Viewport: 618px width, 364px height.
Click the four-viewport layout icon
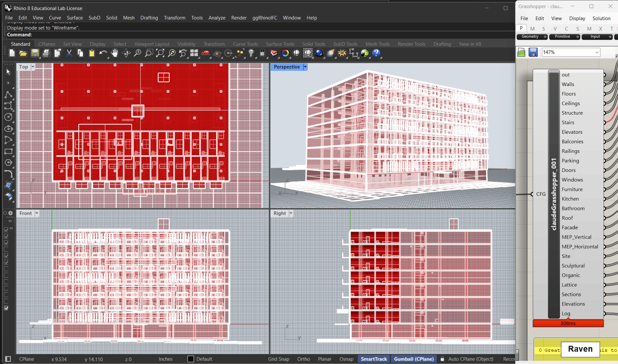point(194,53)
